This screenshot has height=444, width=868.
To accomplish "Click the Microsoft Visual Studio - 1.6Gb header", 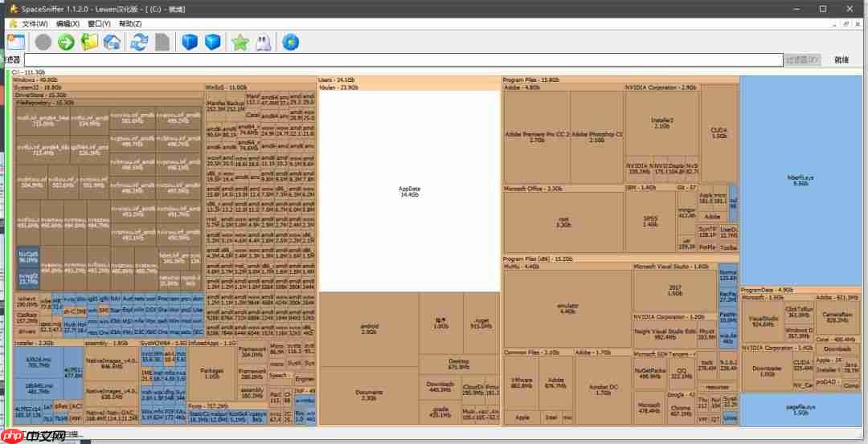I will point(671,267).
